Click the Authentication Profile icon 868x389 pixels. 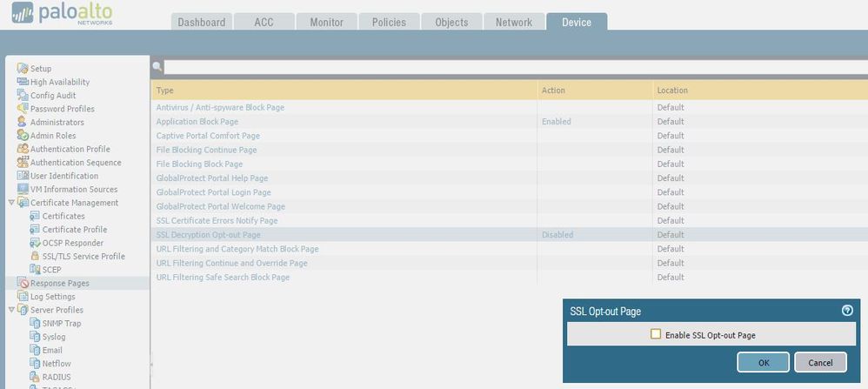point(22,149)
